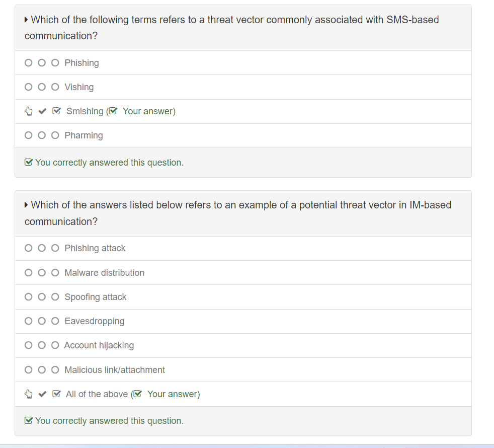Image resolution: width=494 pixels, height=448 pixels.
Task: Click checked box icon before "All of the above"
Action: [56, 394]
